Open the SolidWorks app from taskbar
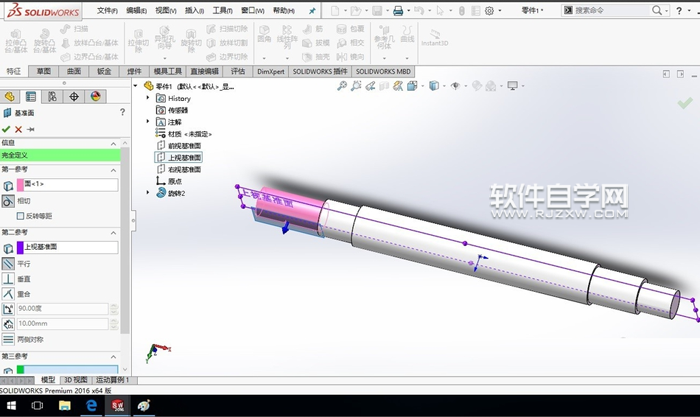Screen dimensions: 700x417 pos(117,405)
